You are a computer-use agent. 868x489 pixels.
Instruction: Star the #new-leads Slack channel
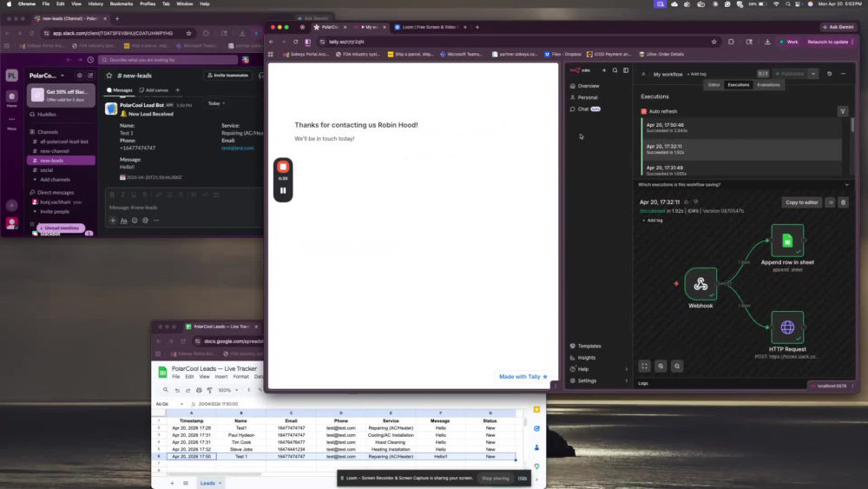[x=109, y=76]
